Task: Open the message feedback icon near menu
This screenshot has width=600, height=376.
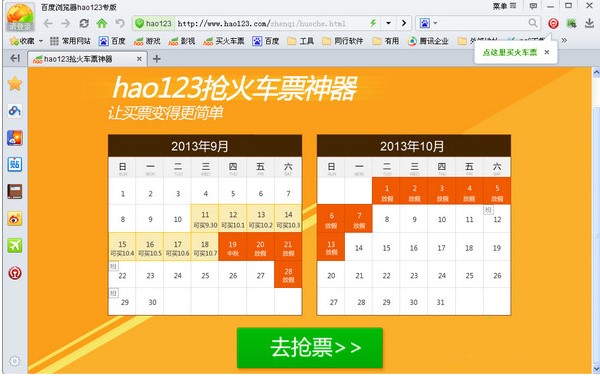Action: pyautogui.click(x=533, y=6)
